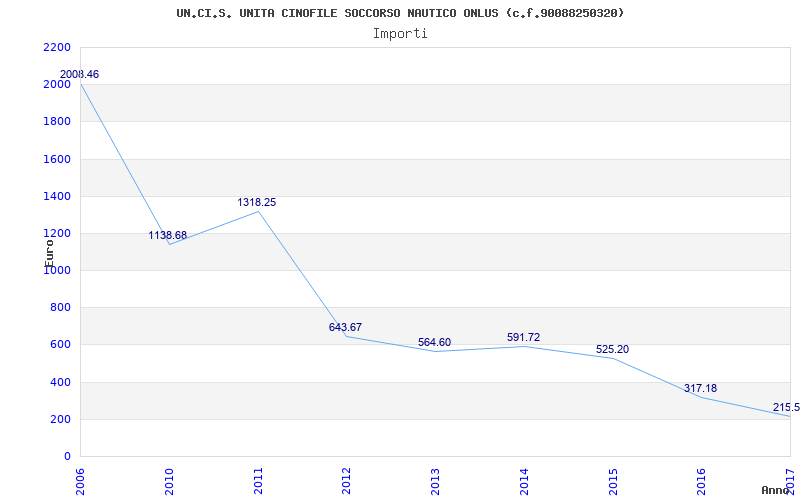Click the 2017 x-axis year label

(790, 481)
